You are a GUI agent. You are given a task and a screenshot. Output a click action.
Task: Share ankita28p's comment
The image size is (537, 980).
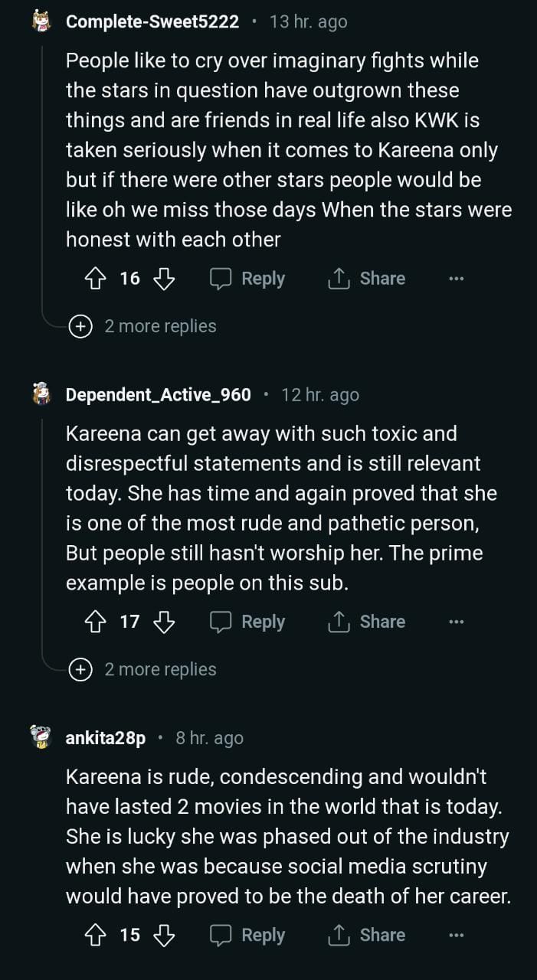(x=367, y=935)
